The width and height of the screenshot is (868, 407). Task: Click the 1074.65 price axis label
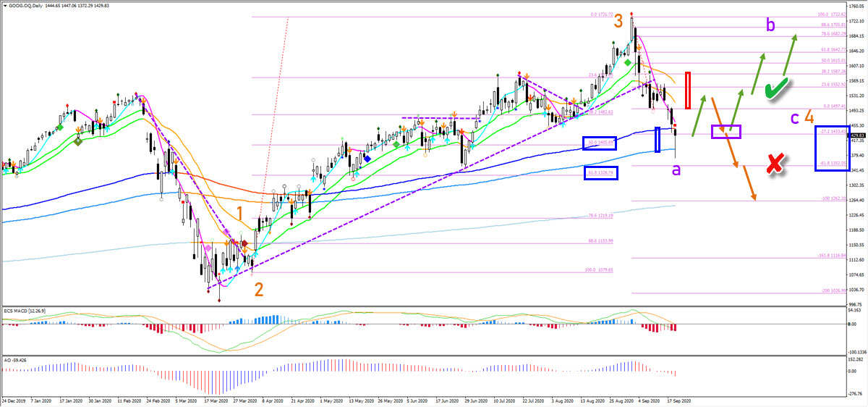click(858, 275)
